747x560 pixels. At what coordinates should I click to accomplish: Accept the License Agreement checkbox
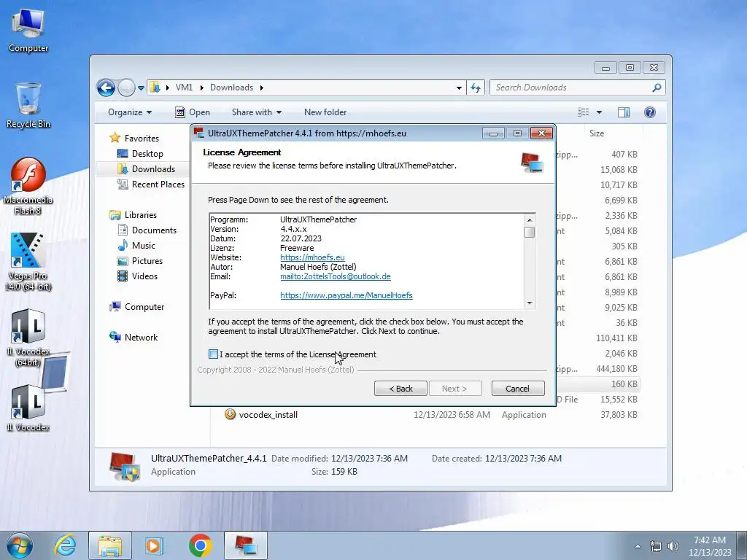(x=214, y=354)
